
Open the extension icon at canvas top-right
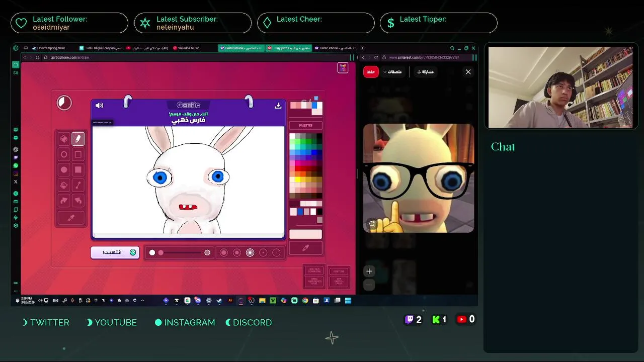(x=343, y=68)
